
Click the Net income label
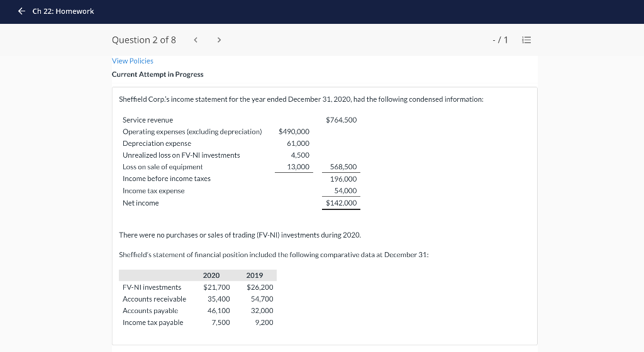140,203
